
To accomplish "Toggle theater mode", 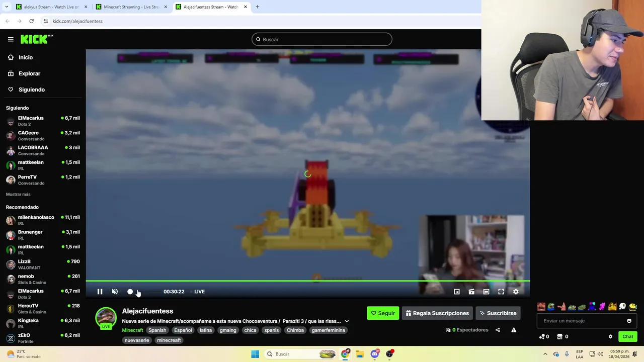I will (486, 292).
